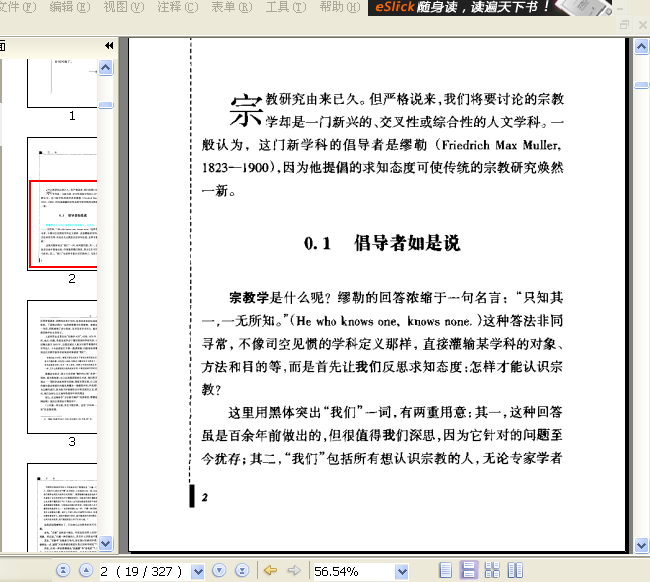The height and width of the screenshot is (582, 650).
Task: Click the page number 2 at bottom
Action: (x=204, y=497)
